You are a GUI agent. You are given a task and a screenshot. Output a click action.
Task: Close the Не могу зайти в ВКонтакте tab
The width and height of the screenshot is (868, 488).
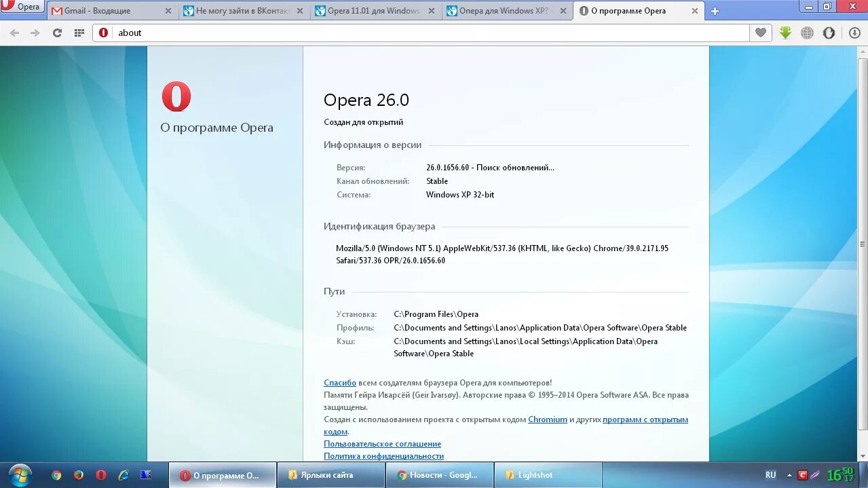[300, 11]
